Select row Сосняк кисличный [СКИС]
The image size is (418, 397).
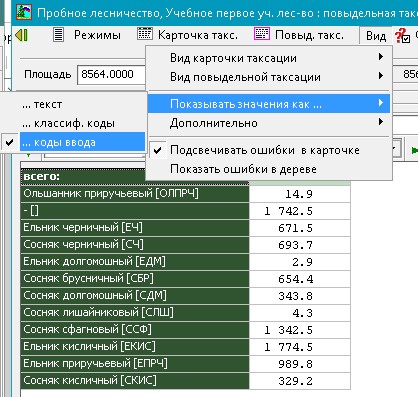tap(135, 381)
